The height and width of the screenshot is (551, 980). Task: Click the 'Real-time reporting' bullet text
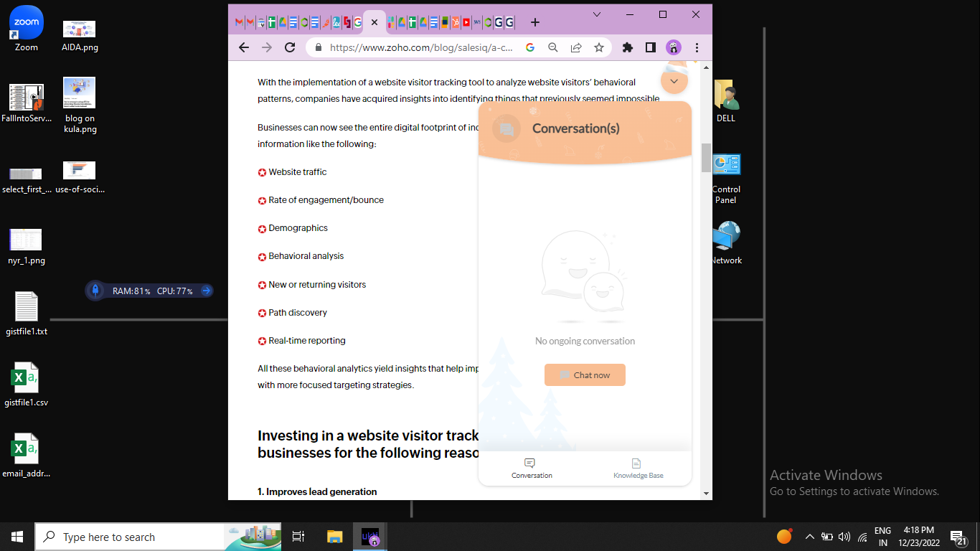click(307, 341)
